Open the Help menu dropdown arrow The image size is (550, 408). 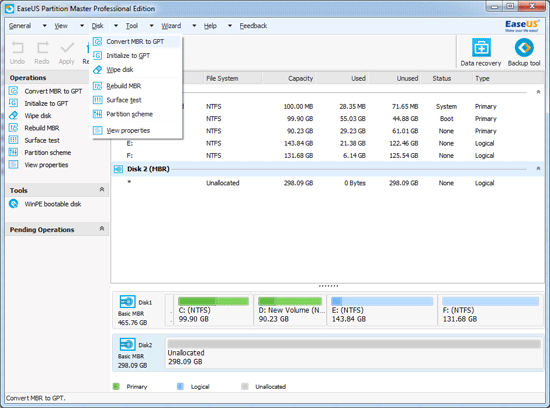pyautogui.click(x=230, y=26)
